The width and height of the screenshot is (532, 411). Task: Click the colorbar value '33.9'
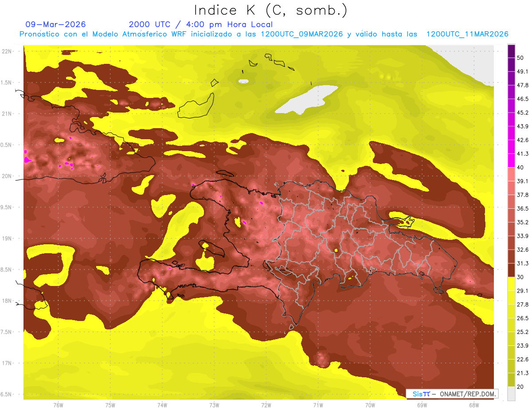523,236
